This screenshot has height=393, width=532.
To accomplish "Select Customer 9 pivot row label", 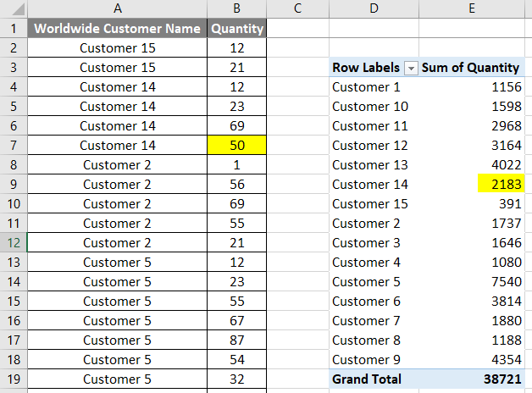I will pos(366,360).
